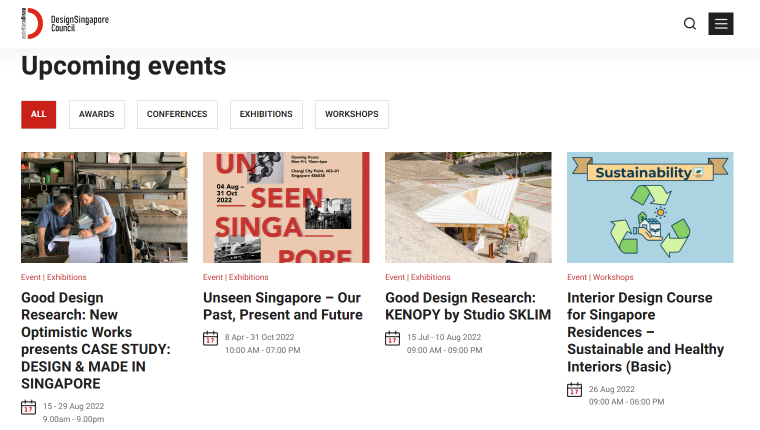Image resolution: width=760 pixels, height=430 pixels.
Task: Open the Sustainability recycling graphic thumbnail
Action: [x=650, y=207]
